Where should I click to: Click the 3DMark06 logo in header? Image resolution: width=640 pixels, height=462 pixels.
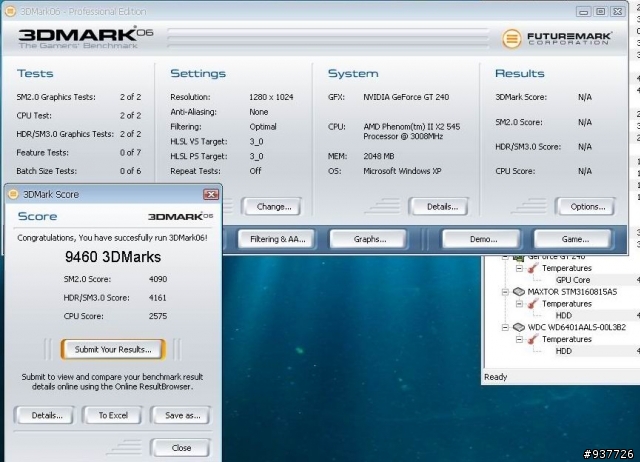coord(86,38)
